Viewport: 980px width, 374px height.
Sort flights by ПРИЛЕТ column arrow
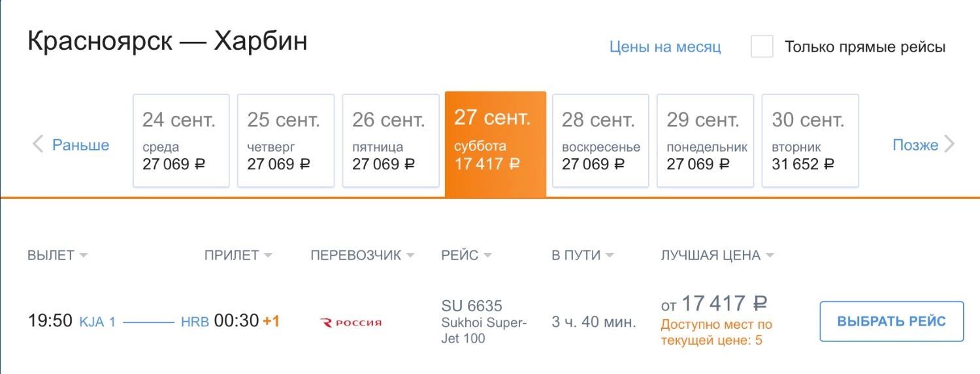pos(268,256)
